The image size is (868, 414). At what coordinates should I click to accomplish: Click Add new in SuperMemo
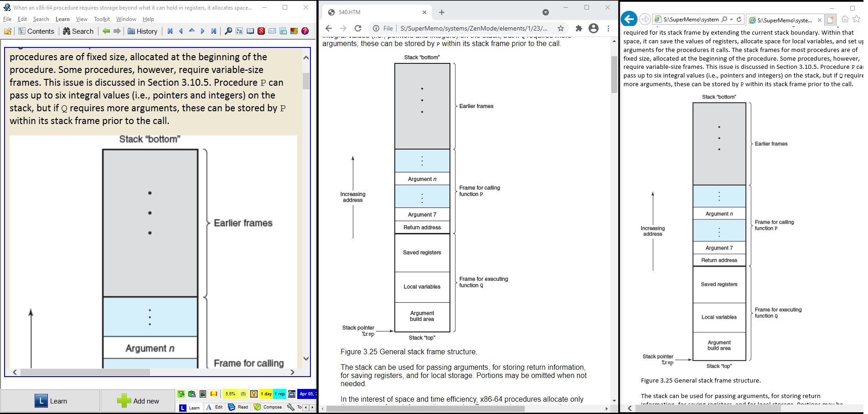tap(138, 400)
